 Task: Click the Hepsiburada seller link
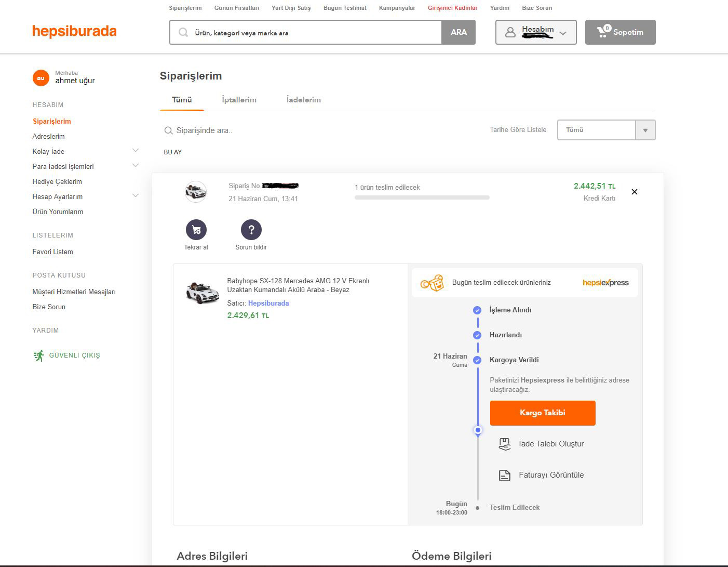[268, 303]
